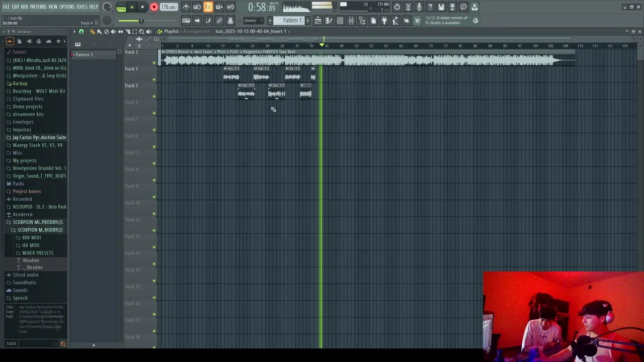Save project with the floppy disk icon
644x362 pixels.
(x=441, y=7)
